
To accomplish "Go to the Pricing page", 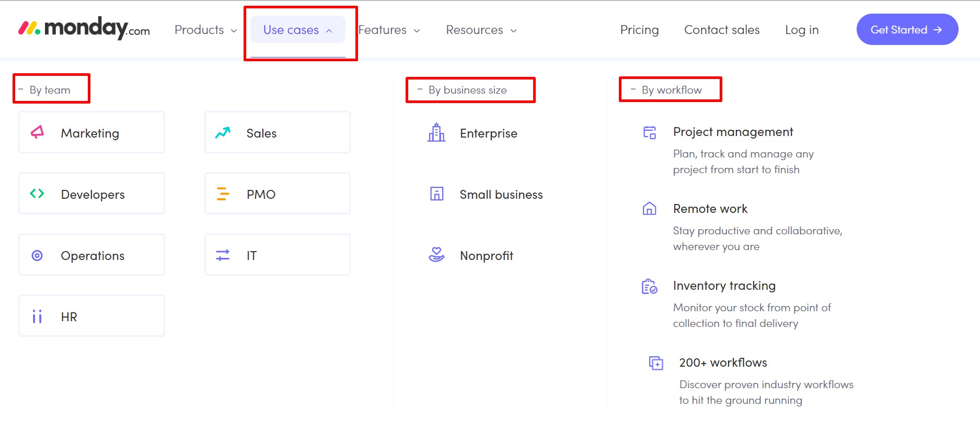I will [x=639, y=30].
